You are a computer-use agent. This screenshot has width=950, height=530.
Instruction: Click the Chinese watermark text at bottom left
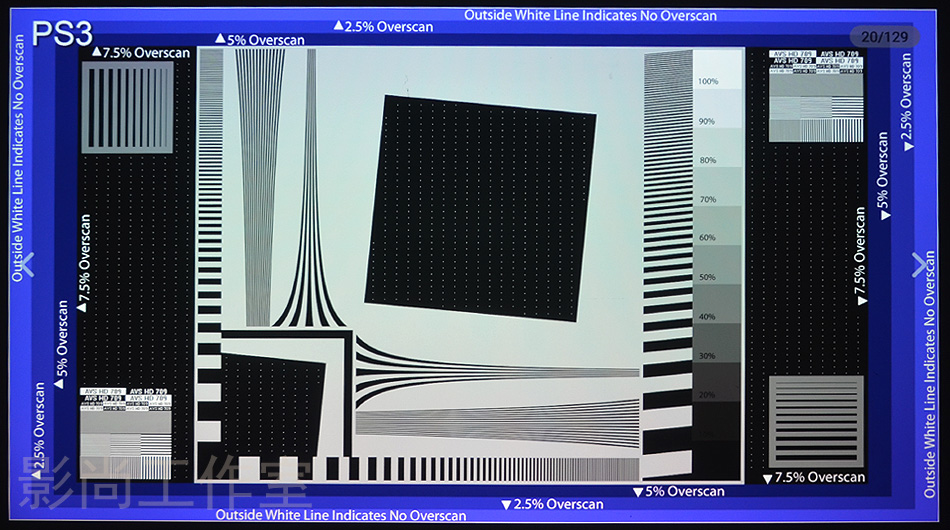165,484
